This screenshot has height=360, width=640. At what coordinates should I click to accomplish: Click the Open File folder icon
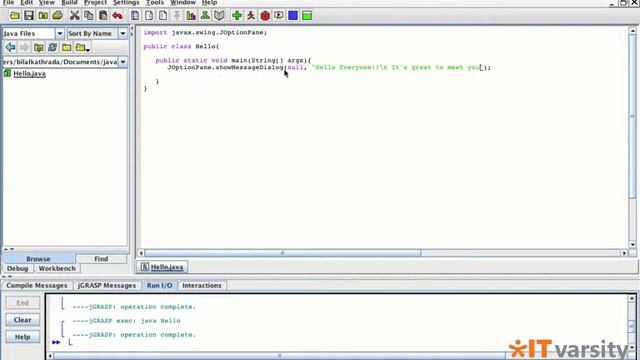(x=15, y=16)
